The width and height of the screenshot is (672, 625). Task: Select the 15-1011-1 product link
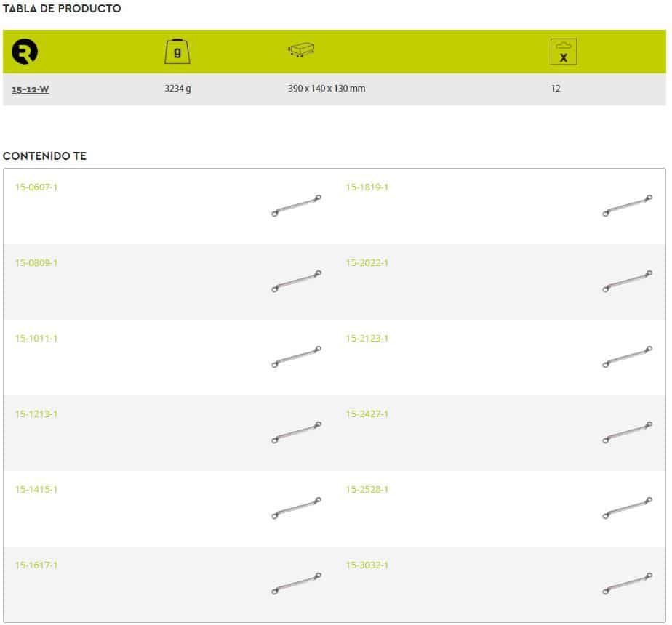click(36, 339)
